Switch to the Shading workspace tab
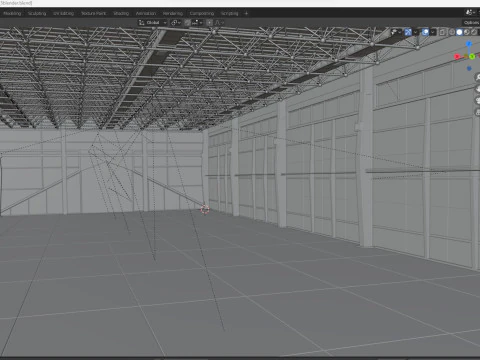This screenshot has width=480, height=360. tap(121, 13)
